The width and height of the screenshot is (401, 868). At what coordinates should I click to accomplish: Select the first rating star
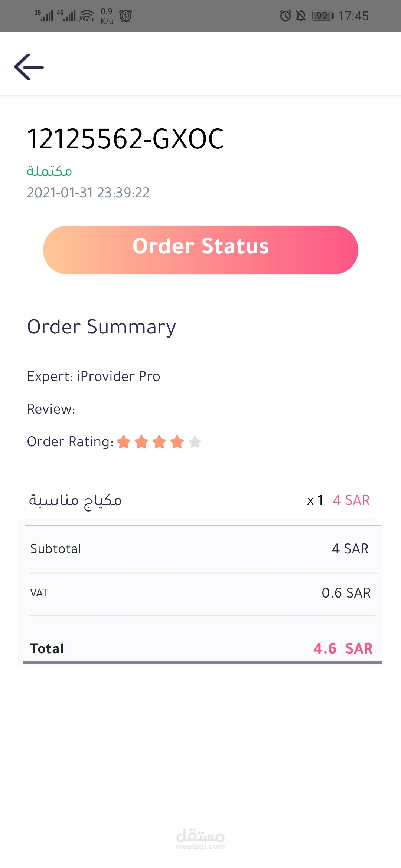tap(124, 442)
